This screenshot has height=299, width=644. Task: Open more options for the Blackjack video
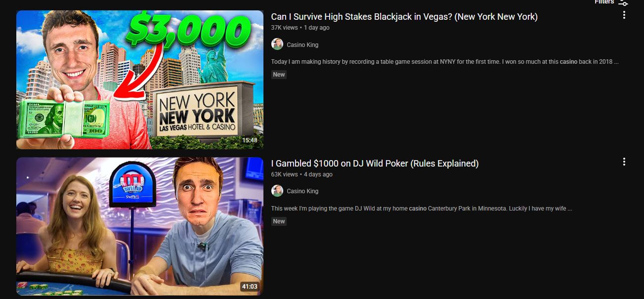[624, 15]
